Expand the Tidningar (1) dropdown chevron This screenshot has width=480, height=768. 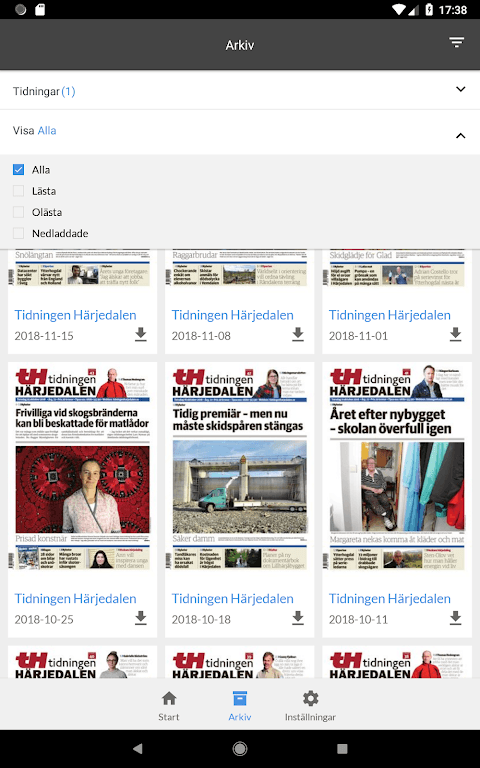click(x=460, y=89)
